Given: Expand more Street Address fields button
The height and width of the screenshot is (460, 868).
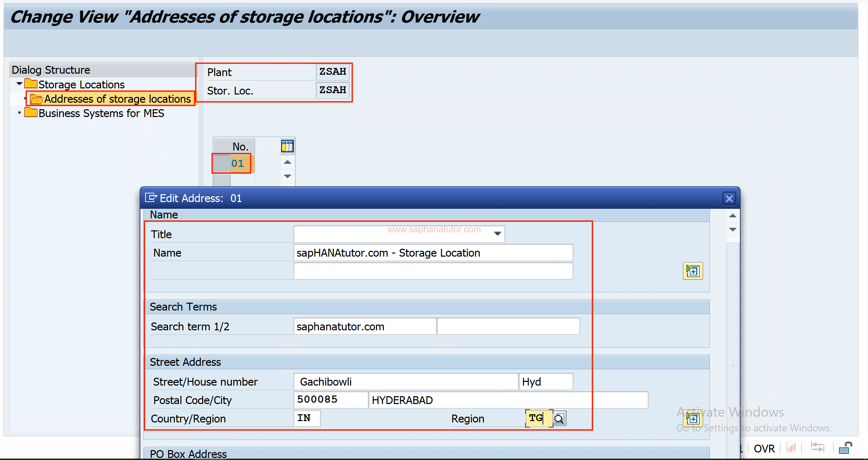Looking at the screenshot, I should tap(693, 418).
